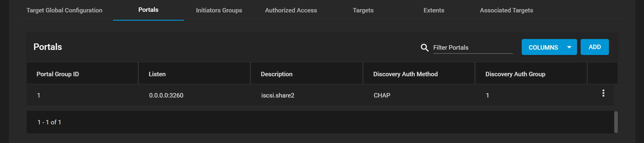Screen dimensions: 644x143
Task: Expand the COLUMNS dropdown arrow
Action: pos(569,47)
